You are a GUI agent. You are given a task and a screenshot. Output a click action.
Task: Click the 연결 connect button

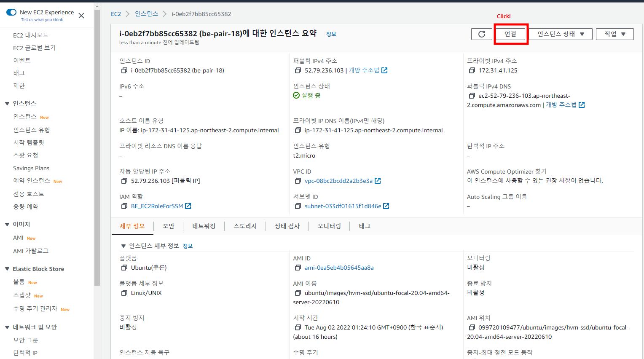(x=510, y=34)
